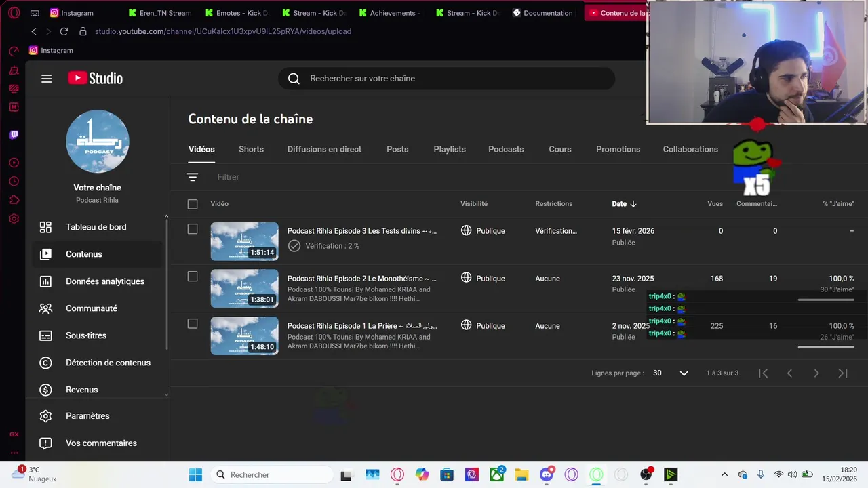This screenshot has width=868, height=488.
Task: Click the Filtrer input field
Action: click(228, 177)
